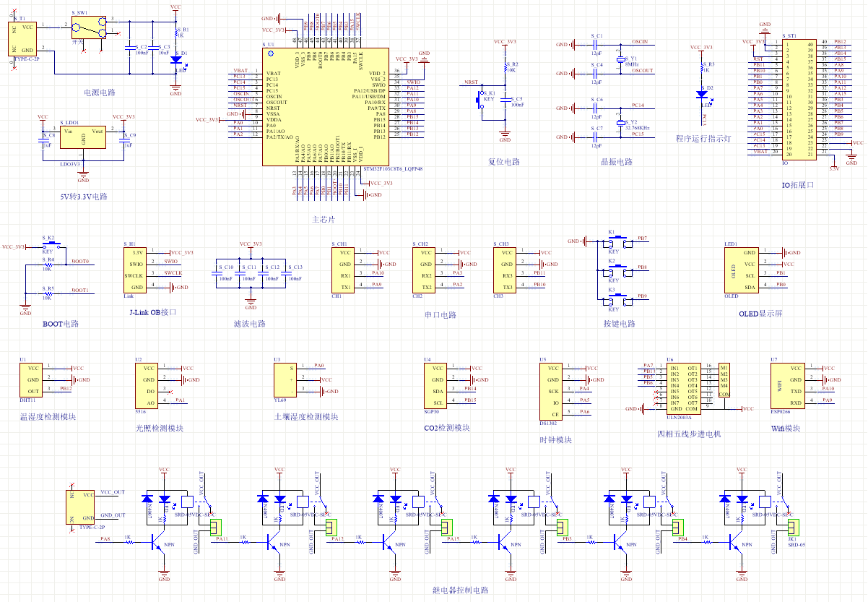Select the J-Link header S_H1
The image size is (868, 602).
[137, 270]
